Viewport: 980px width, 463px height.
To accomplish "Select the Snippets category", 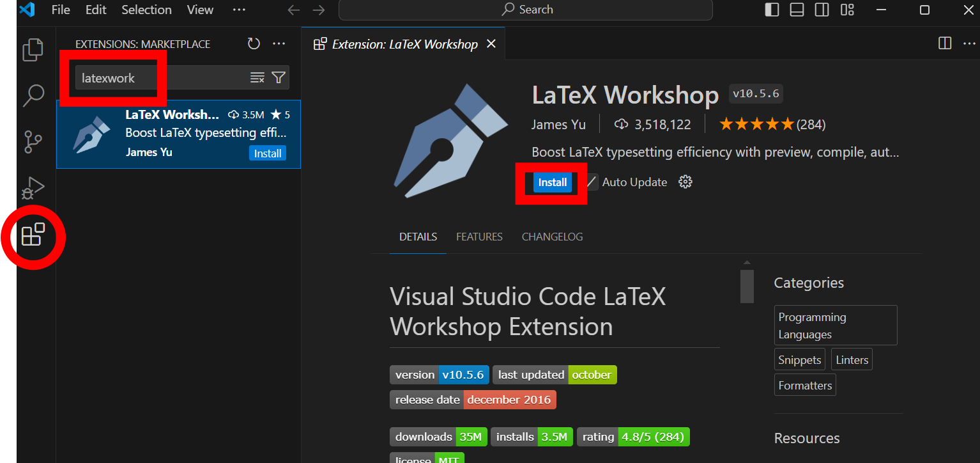I will pos(799,359).
